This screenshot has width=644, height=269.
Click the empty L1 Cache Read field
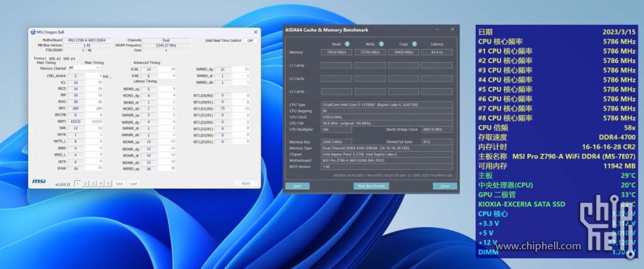pyautogui.click(x=336, y=65)
